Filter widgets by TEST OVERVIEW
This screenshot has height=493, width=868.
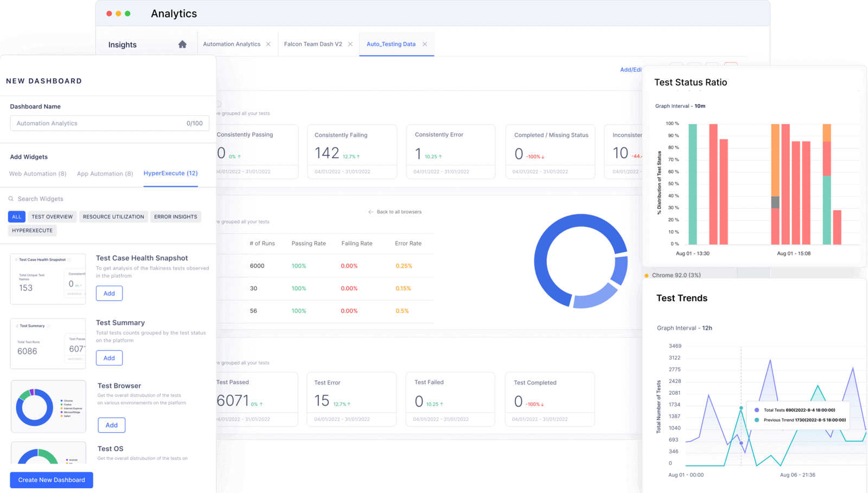[52, 217]
